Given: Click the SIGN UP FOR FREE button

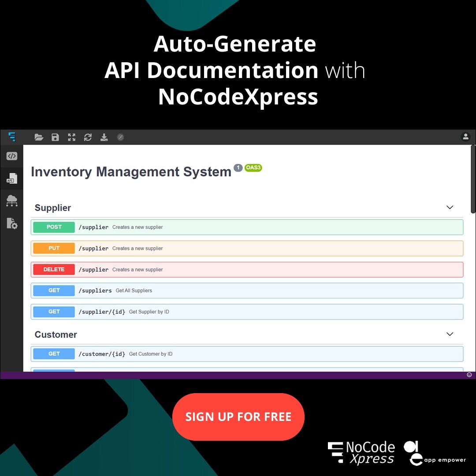Looking at the screenshot, I should (x=238, y=416).
